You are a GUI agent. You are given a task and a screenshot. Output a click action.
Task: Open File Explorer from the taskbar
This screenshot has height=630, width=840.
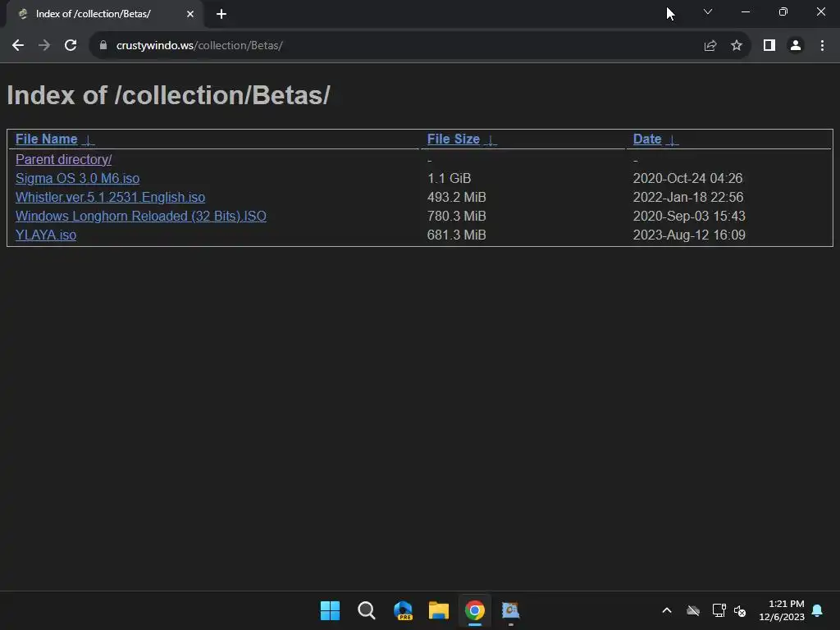click(439, 610)
